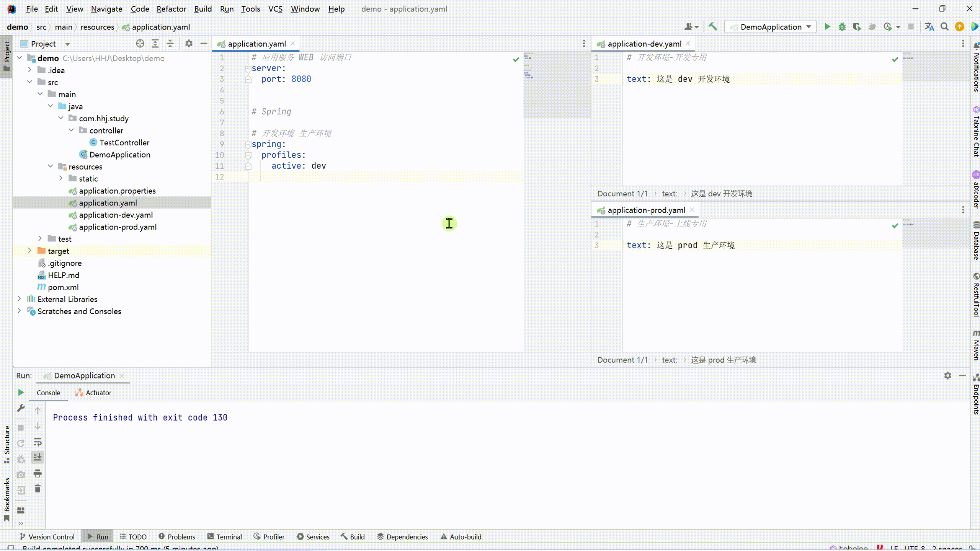Expand the External Libraries node
This screenshot has width=980, height=551.
(x=20, y=299)
